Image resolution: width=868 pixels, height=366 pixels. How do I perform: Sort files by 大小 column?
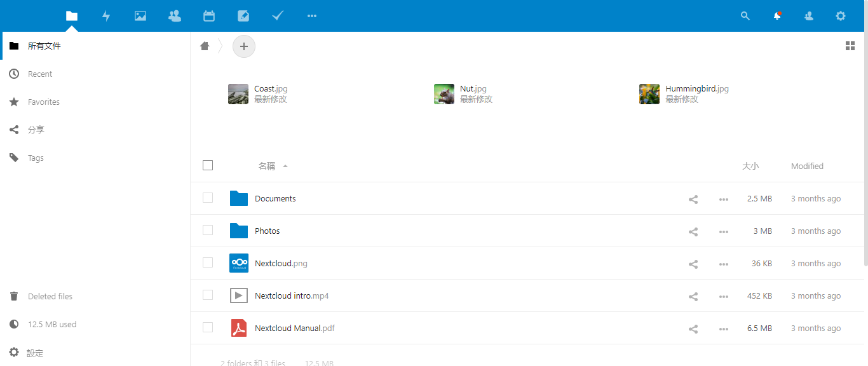pyautogui.click(x=750, y=166)
